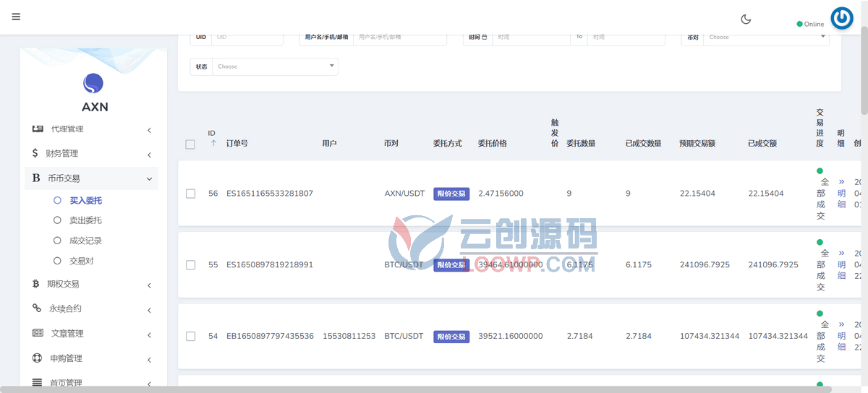Check the row for order 54
Viewport: 868px width, 393px height.
pyautogui.click(x=190, y=336)
